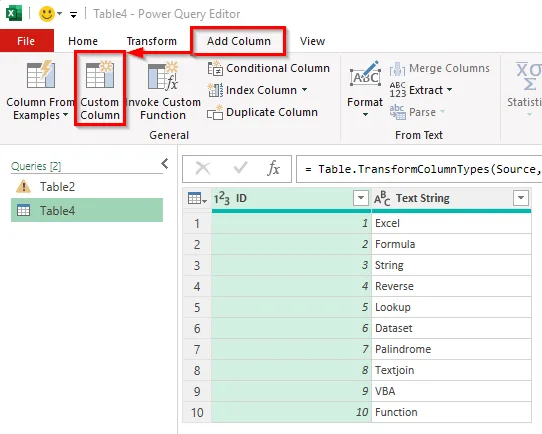Click Invoke Custom Function icon

point(162,75)
